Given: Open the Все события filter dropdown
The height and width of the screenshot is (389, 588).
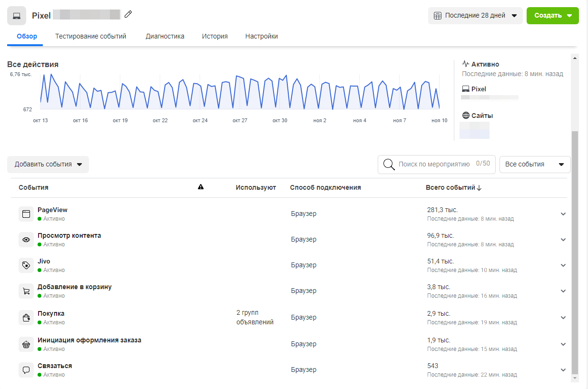Looking at the screenshot, I should (535, 164).
